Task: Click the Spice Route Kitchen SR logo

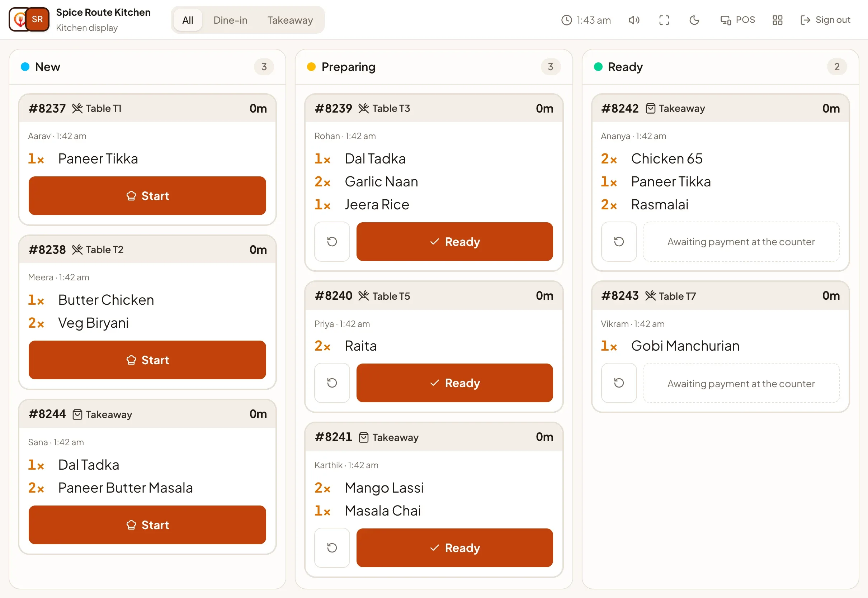Action: pyautogui.click(x=29, y=19)
